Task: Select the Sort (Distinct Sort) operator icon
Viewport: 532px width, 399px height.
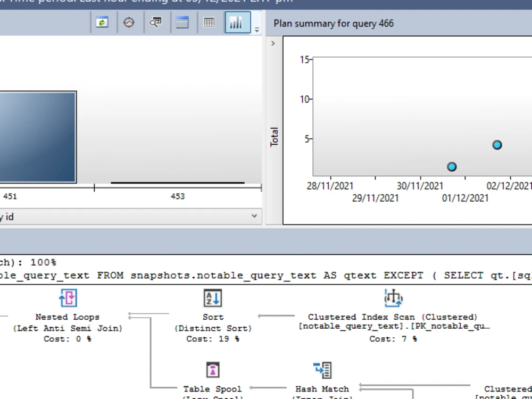Action: coord(213,298)
